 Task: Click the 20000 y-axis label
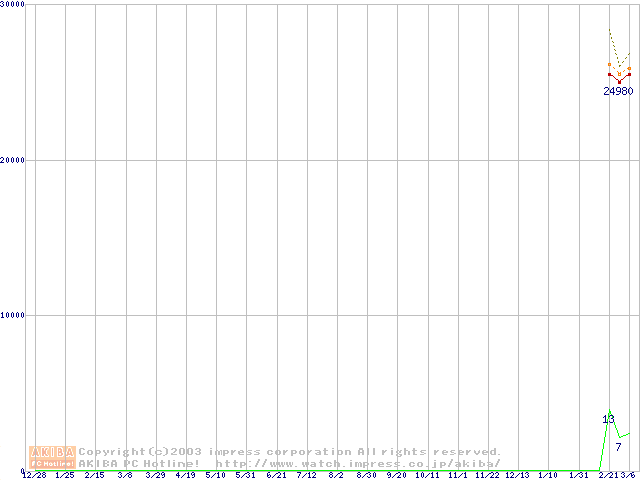[14, 160]
